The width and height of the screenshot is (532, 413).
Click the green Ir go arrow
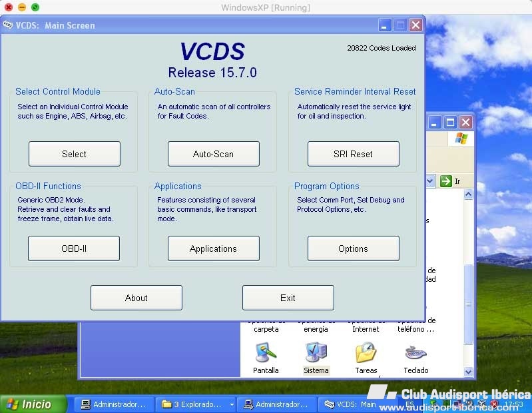pyautogui.click(x=446, y=181)
